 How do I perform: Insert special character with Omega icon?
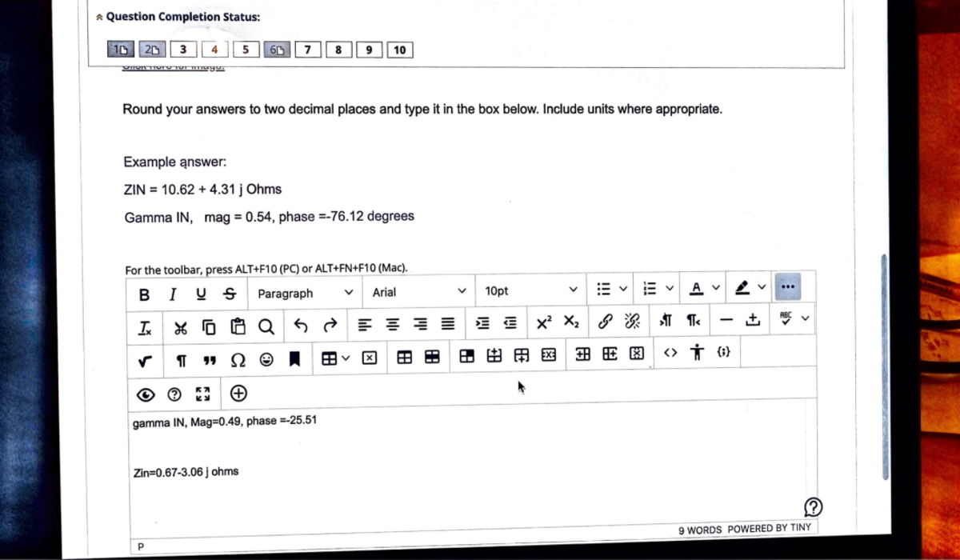(238, 358)
